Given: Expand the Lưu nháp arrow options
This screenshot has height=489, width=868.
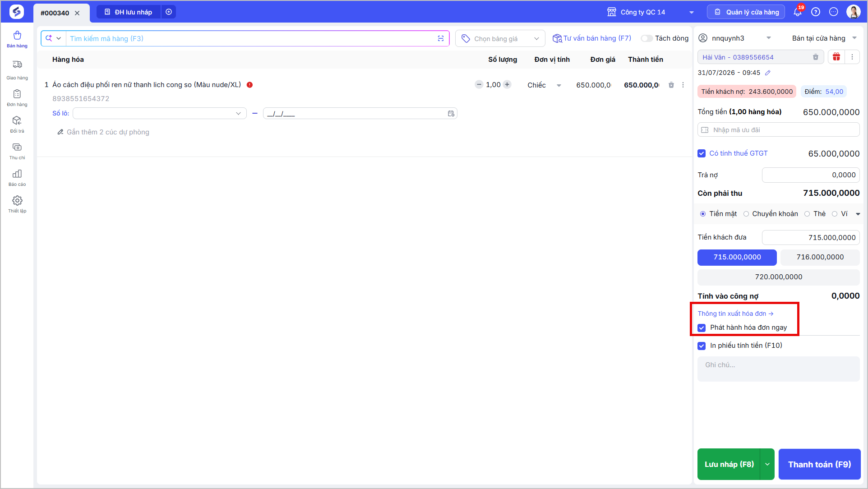Looking at the screenshot, I should coord(767,464).
